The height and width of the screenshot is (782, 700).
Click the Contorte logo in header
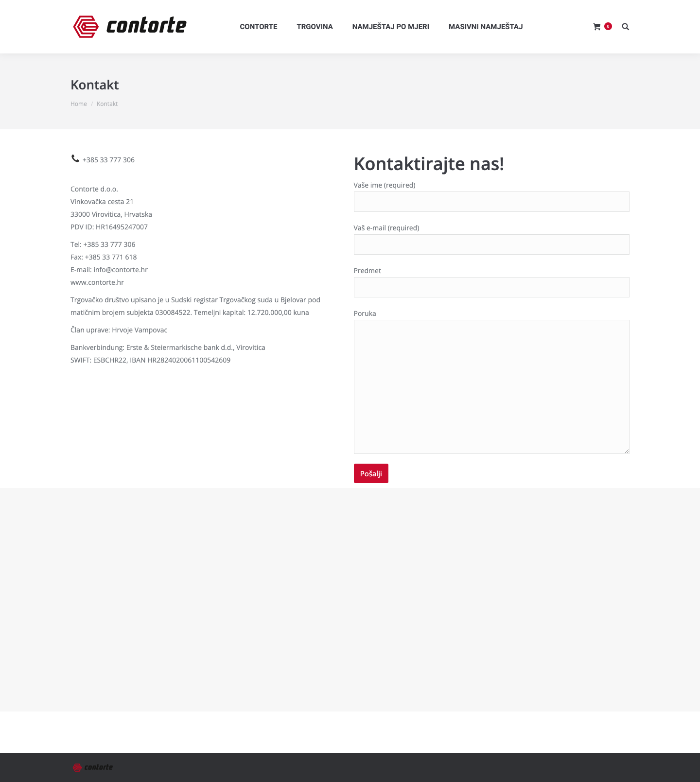pos(130,26)
